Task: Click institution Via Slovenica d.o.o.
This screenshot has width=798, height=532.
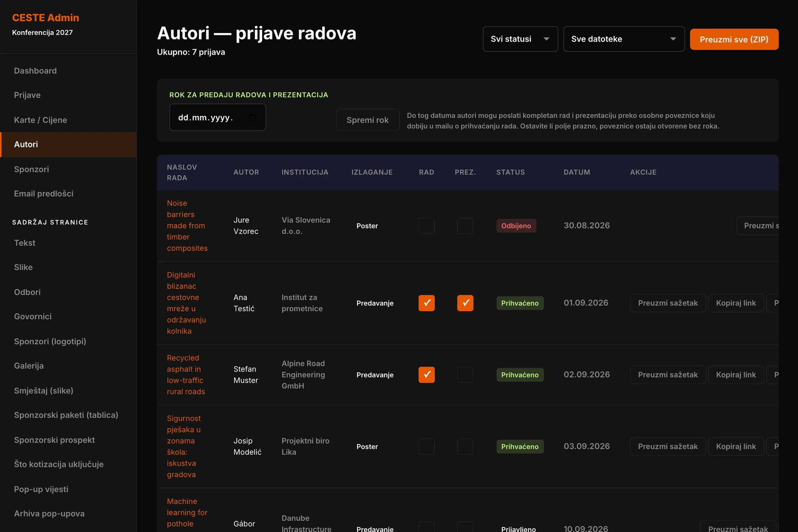Action: [306, 225]
